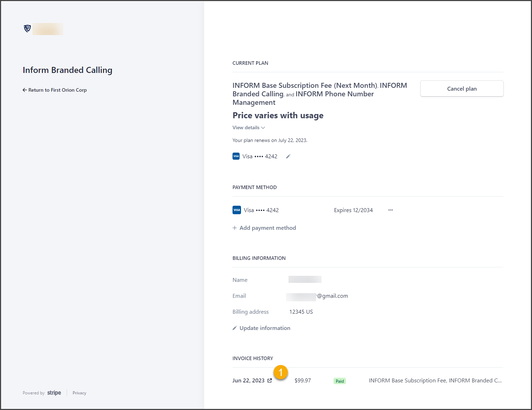Click the '@gmail.com' email value
Image resolution: width=532 pixels, height=410 pixels.
(332, 296)
